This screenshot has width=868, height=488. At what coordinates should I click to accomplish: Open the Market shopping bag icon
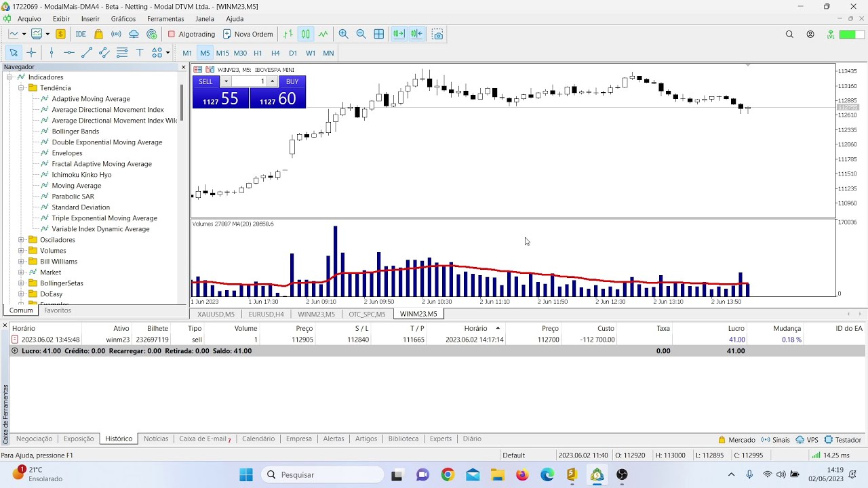point(99,34)
